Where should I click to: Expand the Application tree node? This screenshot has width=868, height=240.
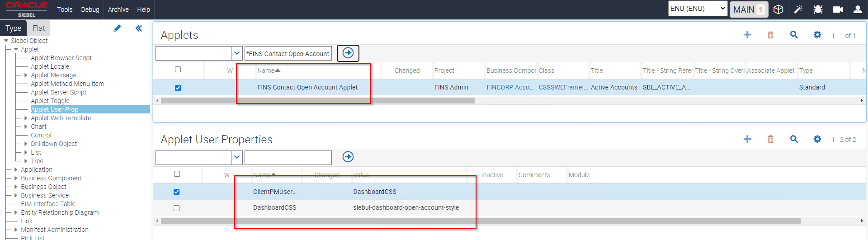click(x=16, y=169)
